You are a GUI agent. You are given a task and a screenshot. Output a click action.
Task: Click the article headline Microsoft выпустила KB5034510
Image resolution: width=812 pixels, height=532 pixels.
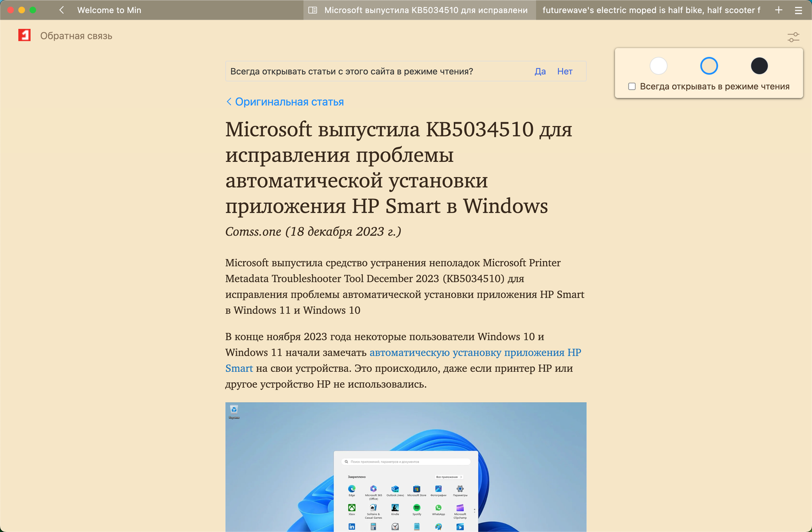click(x=399, y=168)
